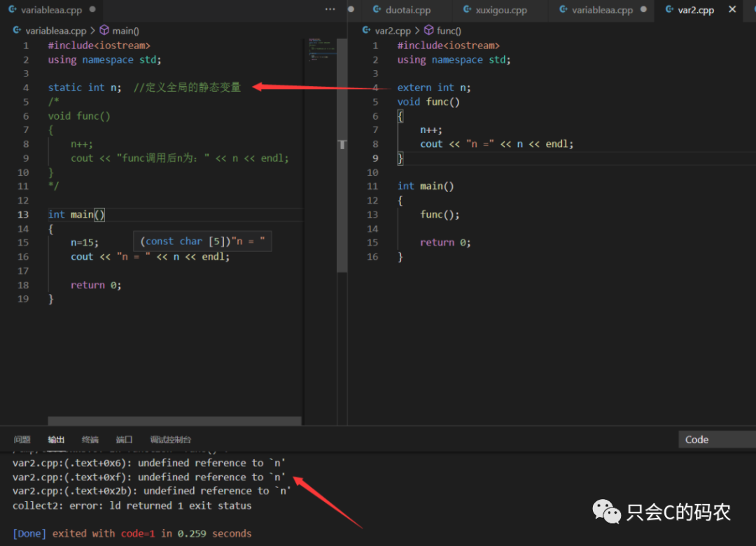Click 'void func()' definition line in var2.cpp

tap(428, 101)
